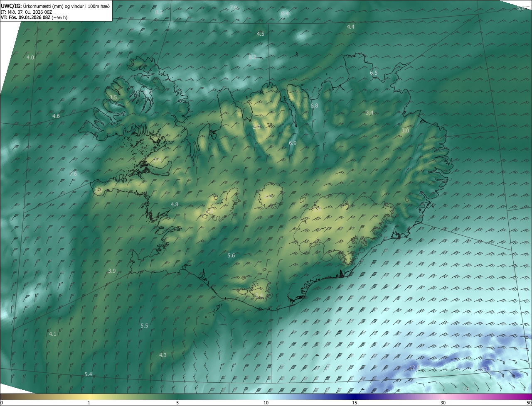Click the map value '8.4'

click(x=285, y=13)
